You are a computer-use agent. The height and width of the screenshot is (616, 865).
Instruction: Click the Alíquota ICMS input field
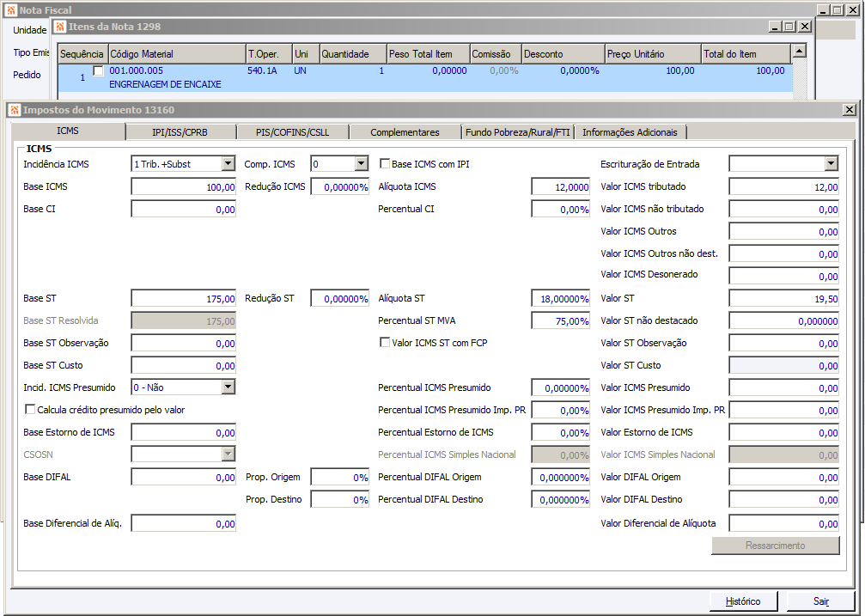[x=560, y=186]
